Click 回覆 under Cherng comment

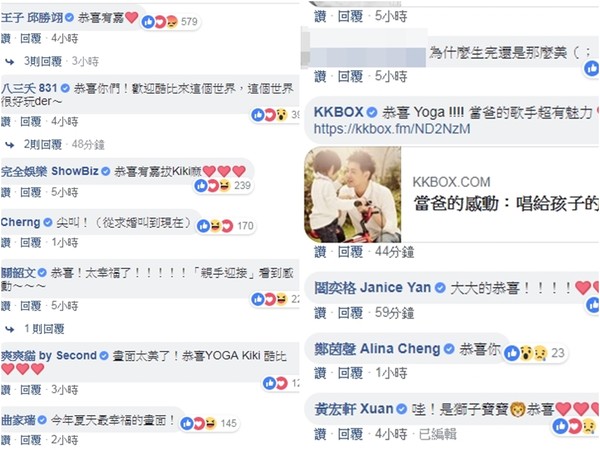pyautogui.click(x=31, y=243)
